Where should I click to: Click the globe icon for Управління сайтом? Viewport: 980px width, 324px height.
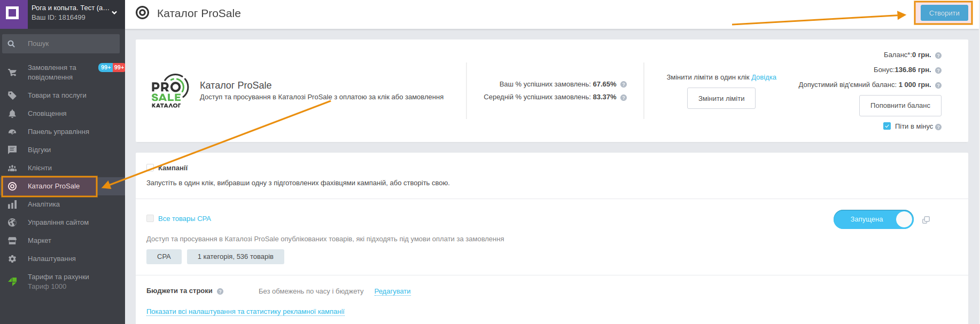coord(12,223)
